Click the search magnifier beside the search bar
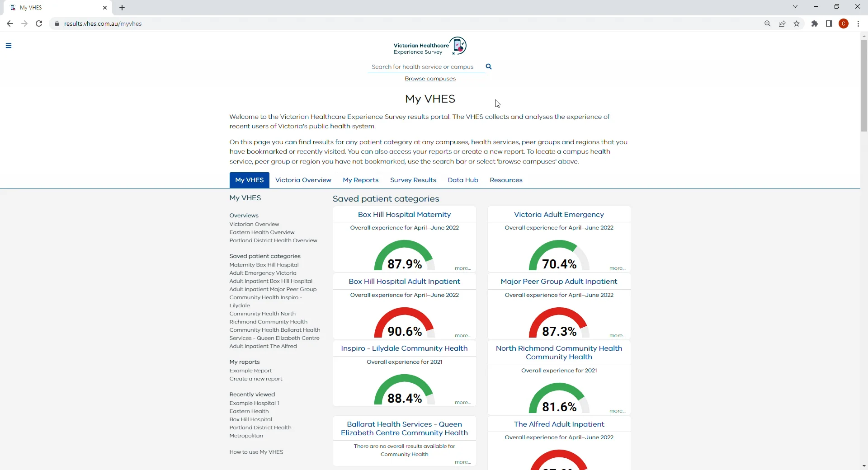The width and height of the screenshot is (868, 470). [x=489, y=66]
